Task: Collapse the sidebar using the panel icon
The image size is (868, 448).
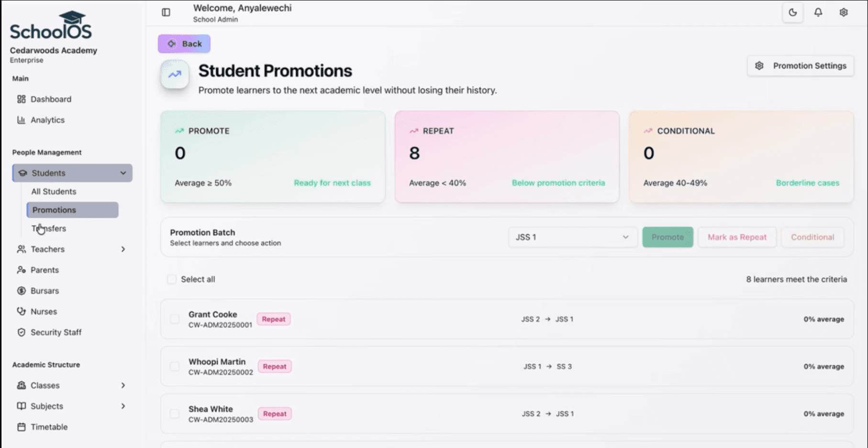Action: coord(166,12)
